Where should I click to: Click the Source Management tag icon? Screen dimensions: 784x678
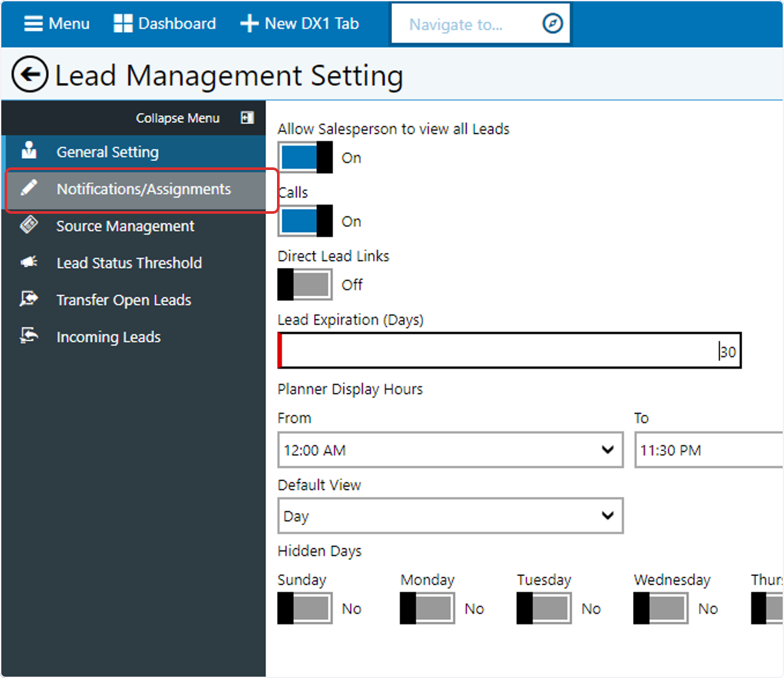click(29, 225)
